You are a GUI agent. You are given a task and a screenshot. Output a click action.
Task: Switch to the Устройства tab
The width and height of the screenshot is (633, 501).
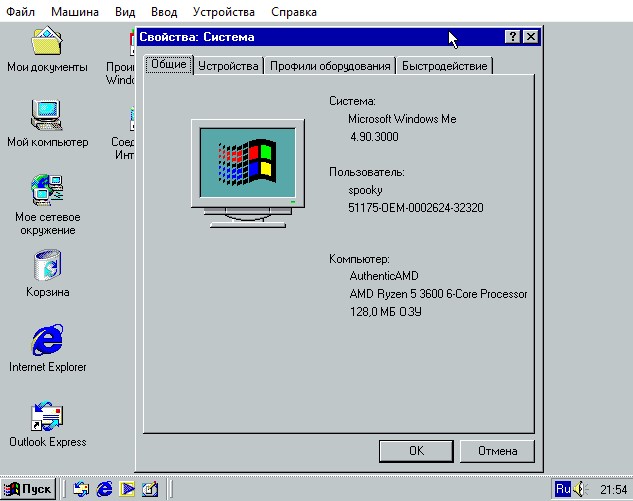coord(228,66)
